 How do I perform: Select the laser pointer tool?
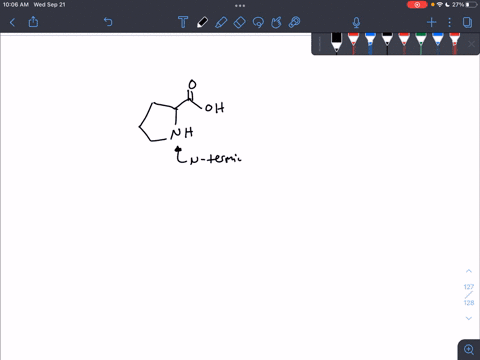pos(295,22)
